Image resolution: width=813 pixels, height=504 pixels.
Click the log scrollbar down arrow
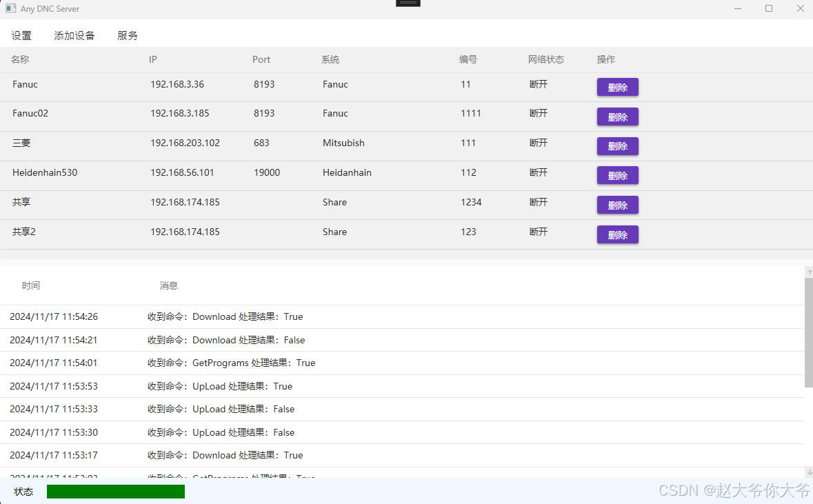click(809, 472)
